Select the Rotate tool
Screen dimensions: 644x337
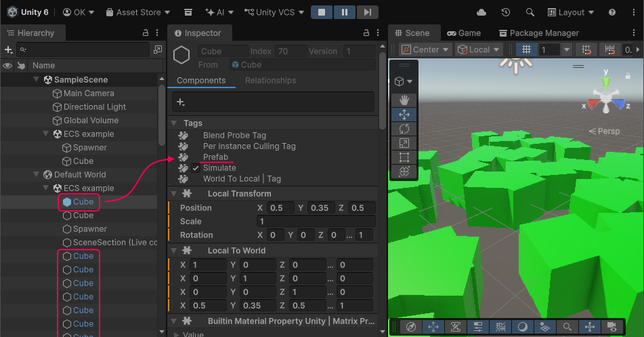tap(404, 129)
